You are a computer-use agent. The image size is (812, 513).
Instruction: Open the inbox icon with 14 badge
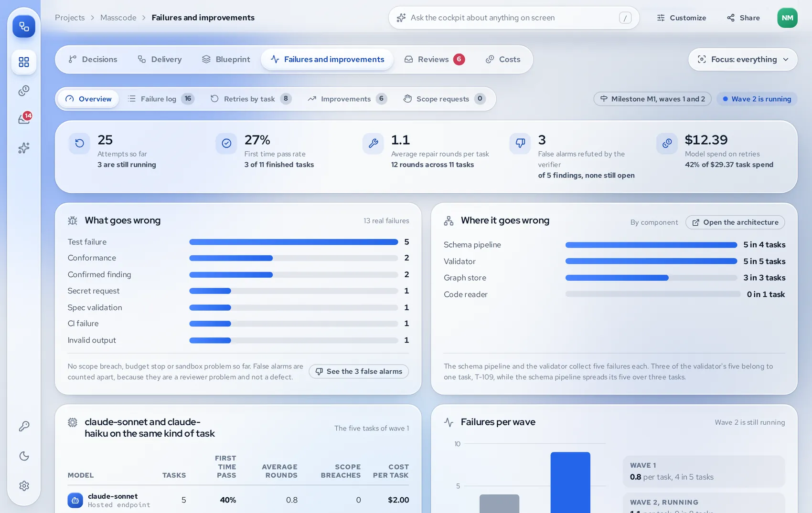tap(24, 118)
